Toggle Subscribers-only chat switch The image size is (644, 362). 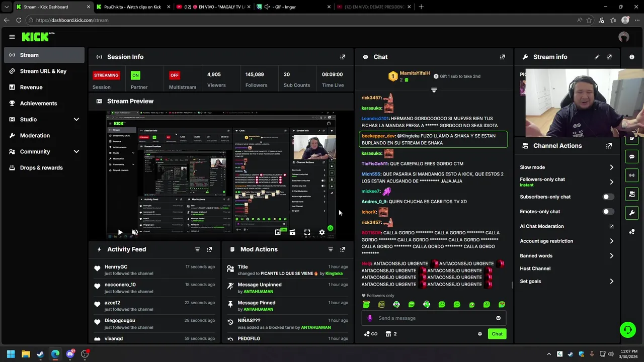pyautogui.click(x=608, y=197)
